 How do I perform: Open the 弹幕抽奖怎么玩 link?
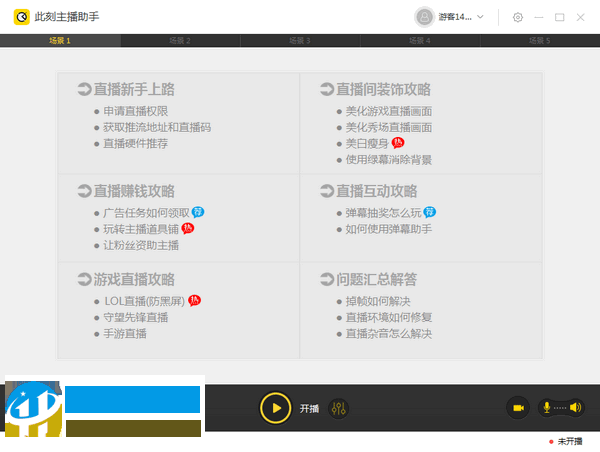click(x=383, y=213)
